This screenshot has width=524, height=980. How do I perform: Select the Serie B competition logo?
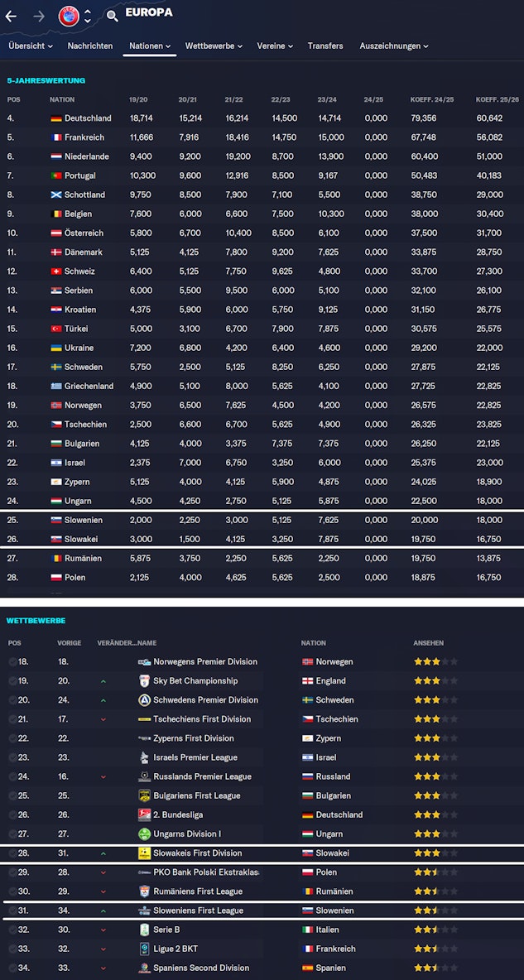(144, 930)
